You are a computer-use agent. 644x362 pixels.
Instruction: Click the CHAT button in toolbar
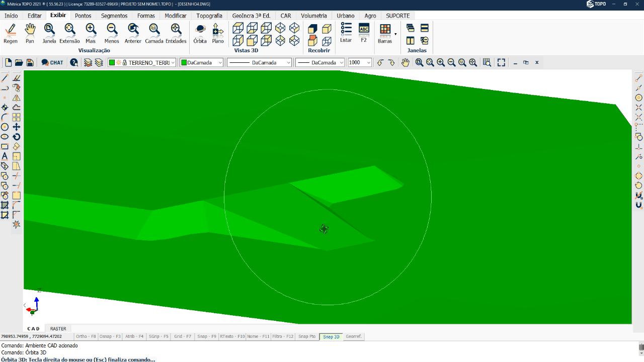click(52, 62)
